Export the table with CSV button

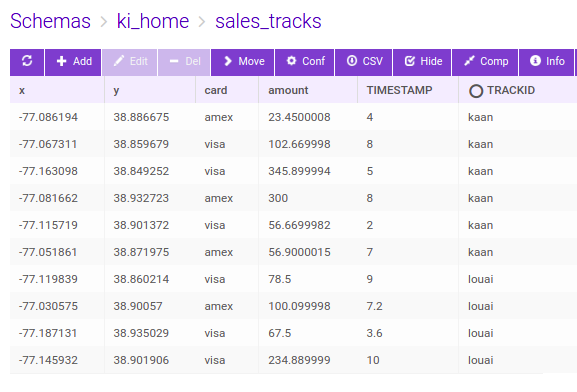click(x=364, y=62)
